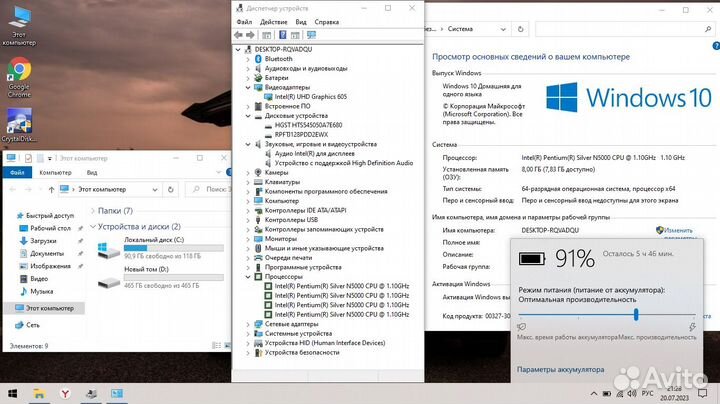720x404 pixels.
Task: Select Локальный диск (C:) drive
Action: click(x=161, y=248)
